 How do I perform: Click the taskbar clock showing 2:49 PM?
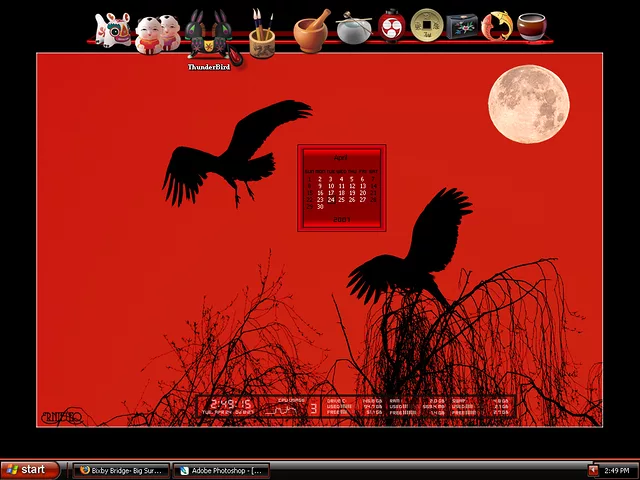(x=617, y=469)
